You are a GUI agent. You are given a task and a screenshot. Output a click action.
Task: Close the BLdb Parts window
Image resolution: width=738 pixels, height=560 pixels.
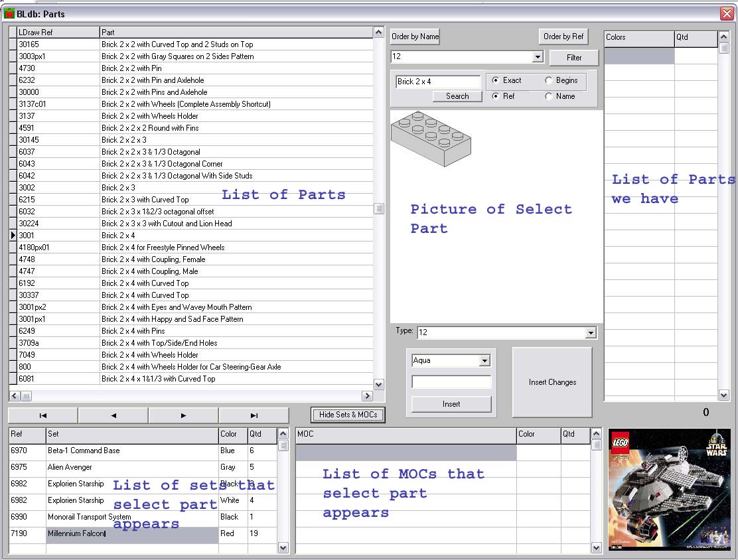coord(727,14)
